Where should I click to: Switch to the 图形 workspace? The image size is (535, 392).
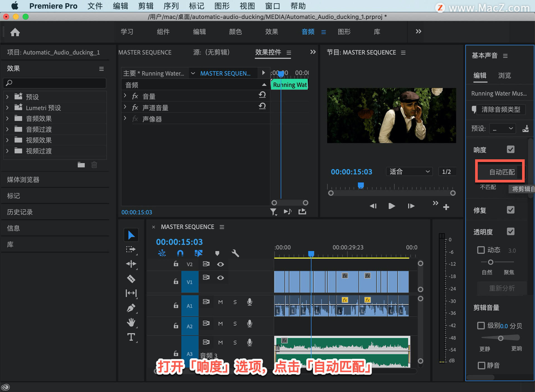344,32
